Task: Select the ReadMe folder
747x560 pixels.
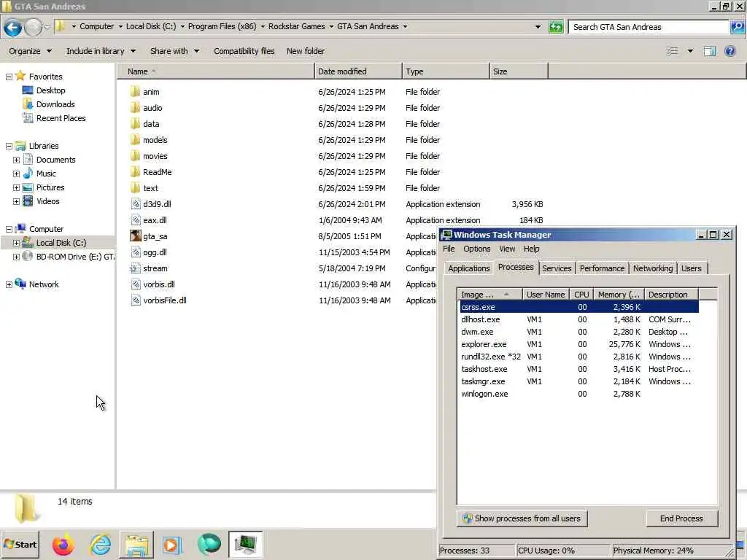Action: [157, 172]
